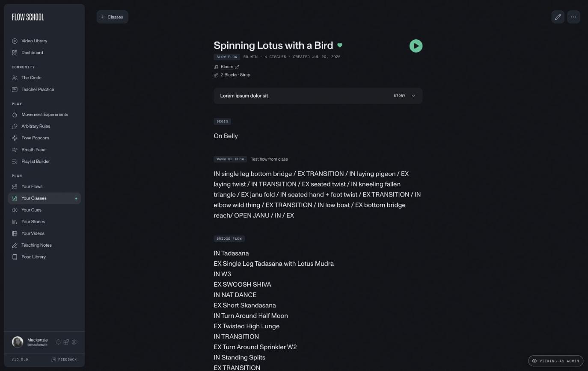
Task: Toggle the green heart favorite icon
Action: click(x=340, y=45)
